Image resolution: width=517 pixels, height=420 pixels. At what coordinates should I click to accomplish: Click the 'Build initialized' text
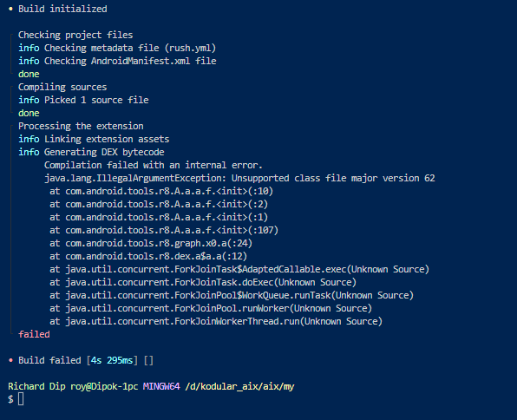[x=62, y=9]
